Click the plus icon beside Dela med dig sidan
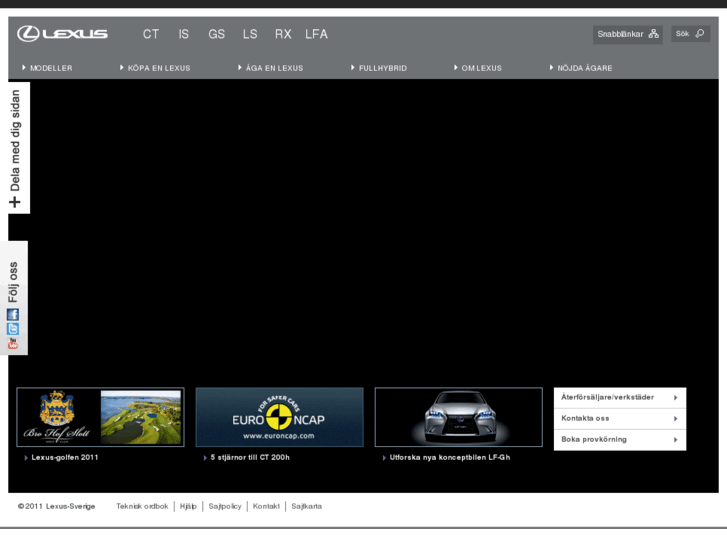The width and height of the screenshot is (727, 545). click(14, 202)
